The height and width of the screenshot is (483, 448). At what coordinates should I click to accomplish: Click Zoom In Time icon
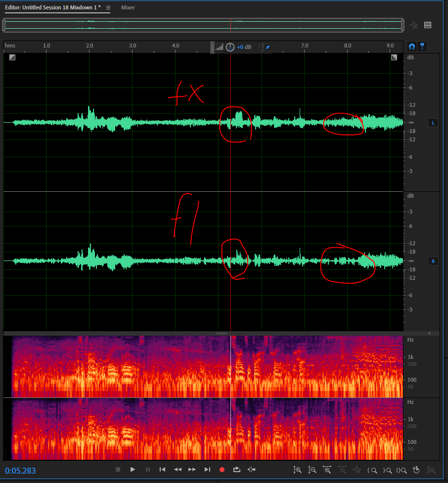(x=327, y=470)
